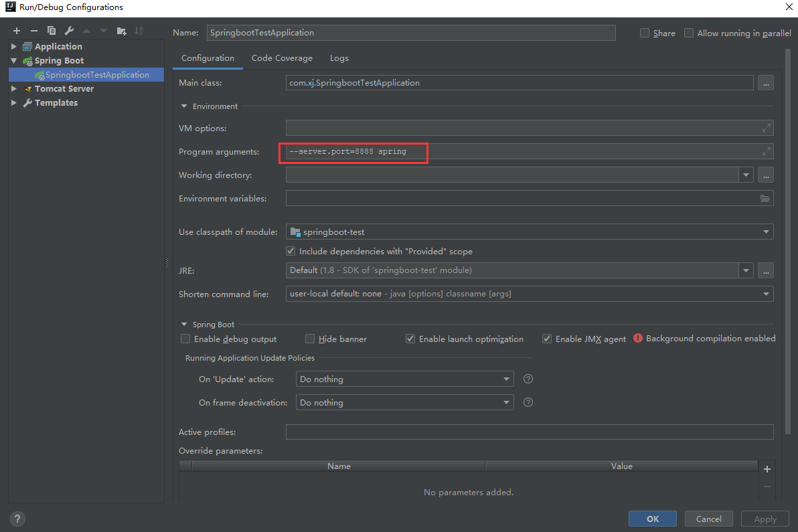Expand VM options field editor
The width and height of the screenshot is (798, 532).
tap(767, 128)
